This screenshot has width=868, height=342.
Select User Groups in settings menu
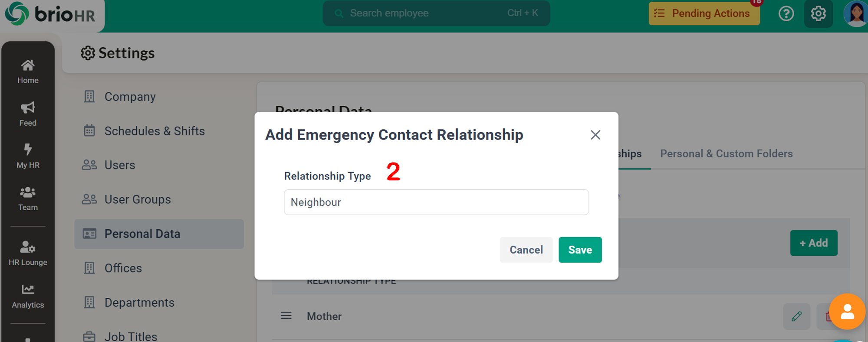coord(138,199)
